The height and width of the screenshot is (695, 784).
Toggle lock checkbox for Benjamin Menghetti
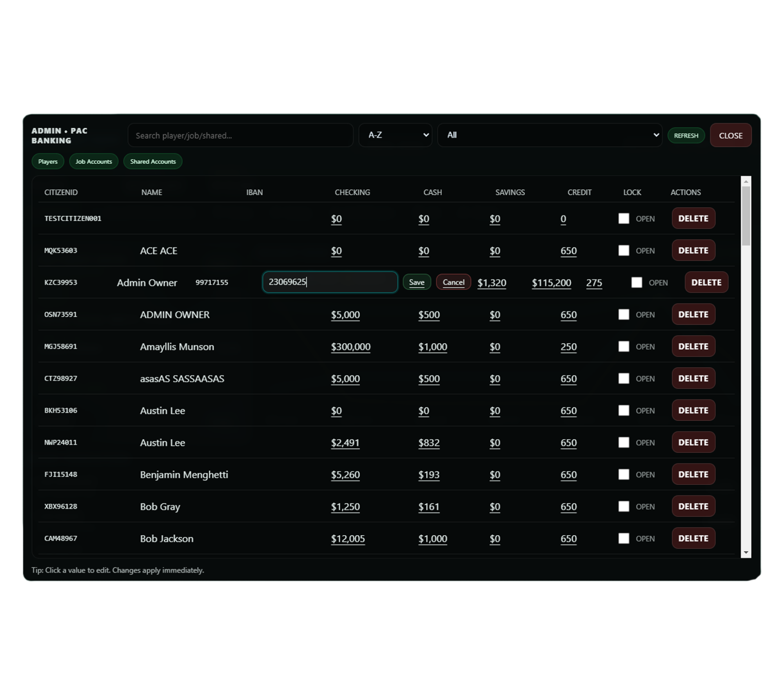623,474
